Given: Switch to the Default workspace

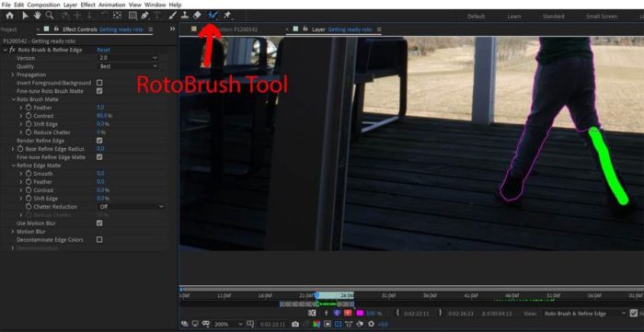Looking at the screenshot, I should click(476, 17).
